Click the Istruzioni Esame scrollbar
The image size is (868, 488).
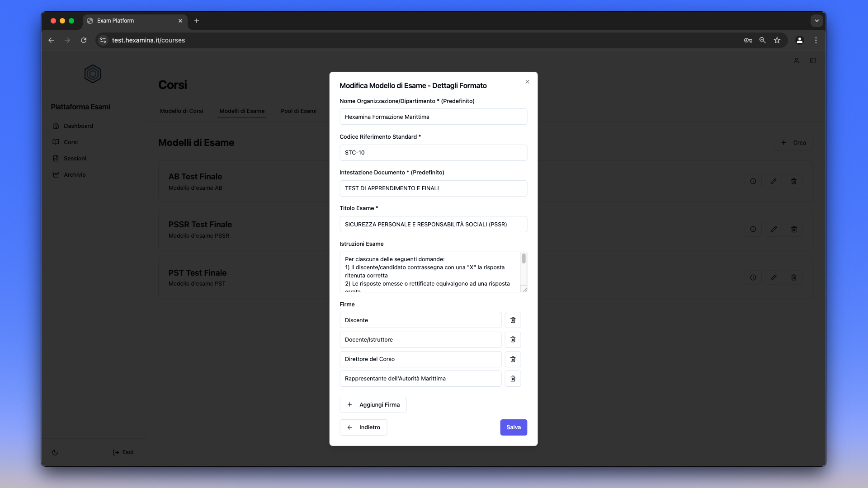coord(524,259)
